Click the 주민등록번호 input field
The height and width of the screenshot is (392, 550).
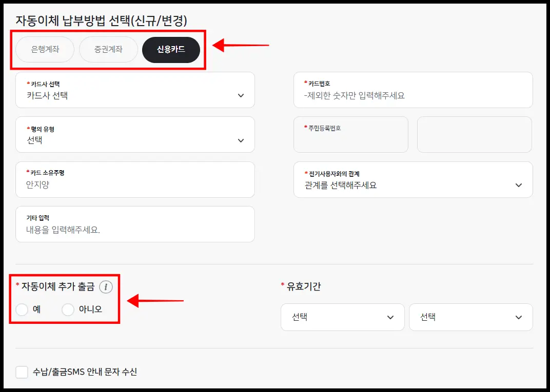(x=351, y=135)
